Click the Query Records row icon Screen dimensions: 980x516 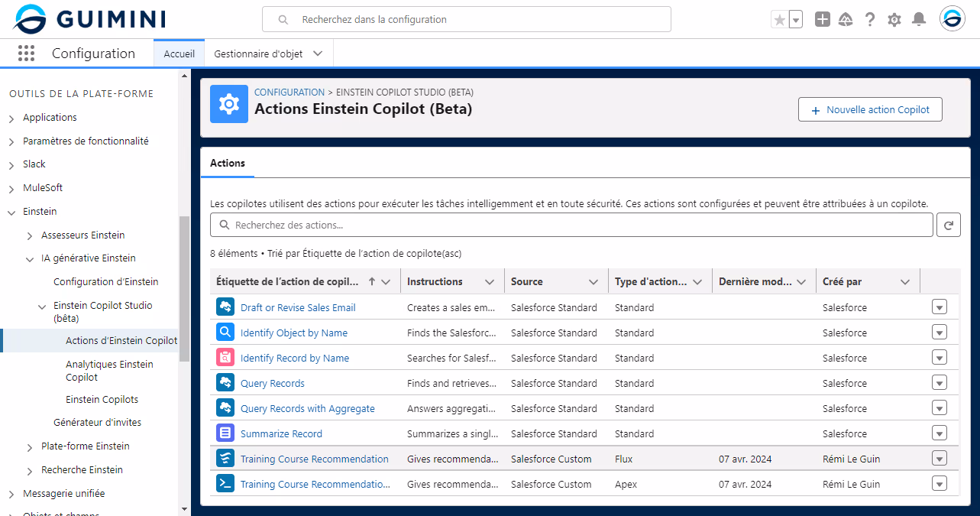pyautogui.click(x=225, y=383)
